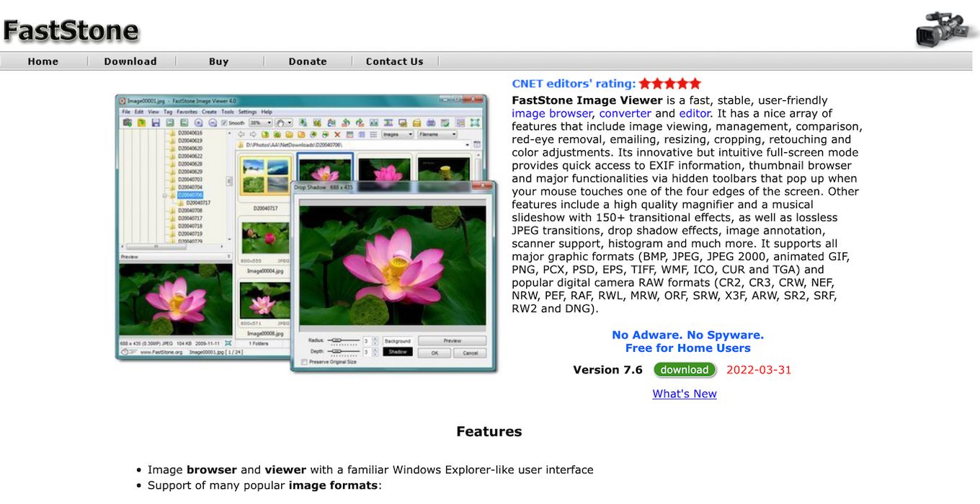Switch to the Download tab on the website

tap(131, 61)
